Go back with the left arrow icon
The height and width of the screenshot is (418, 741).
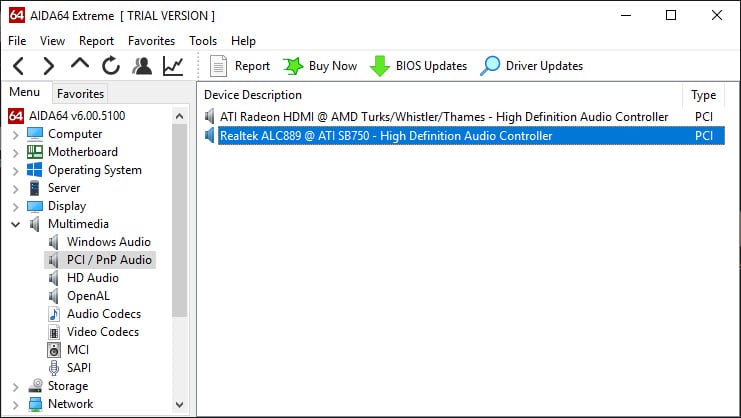pyautogui.click(x=18, y=66)
